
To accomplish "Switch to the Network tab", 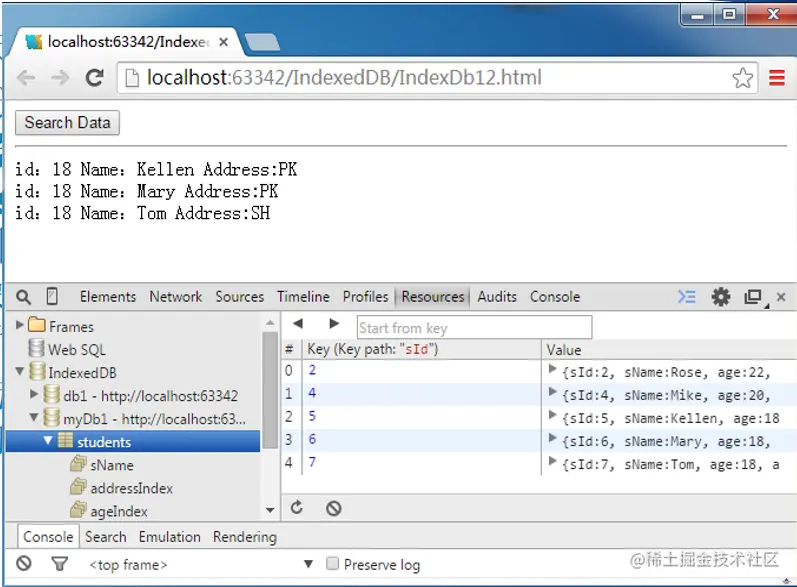I will tap(175, 297).
